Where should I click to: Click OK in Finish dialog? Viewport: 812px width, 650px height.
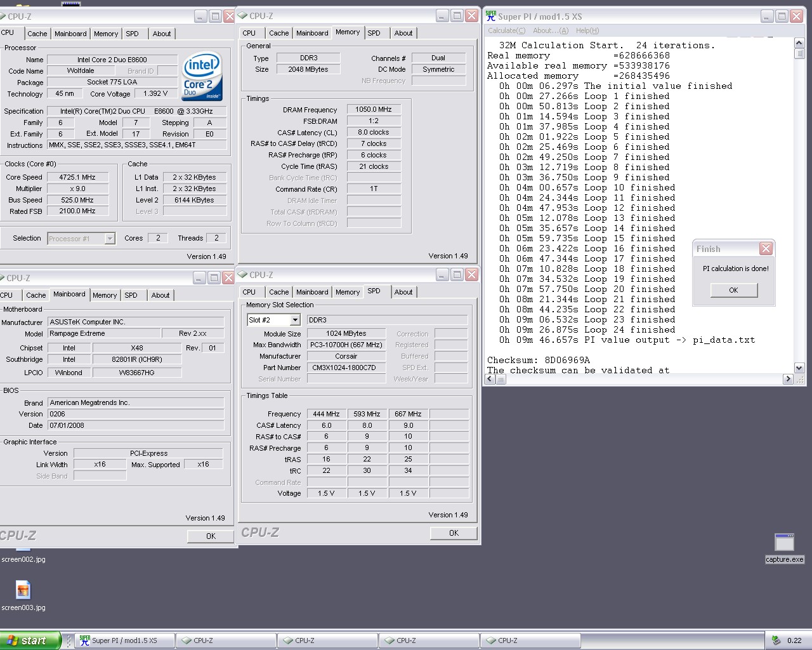click(x=733, y=290)
